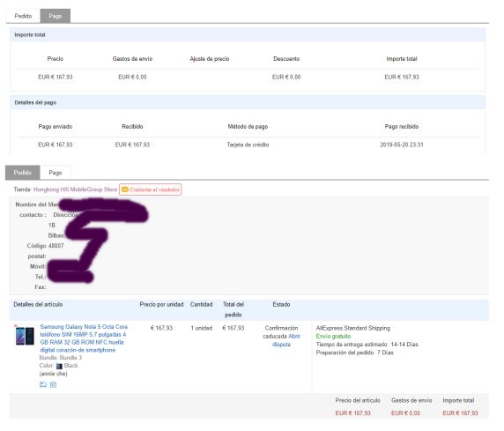Click the Abrir disputa link
This screenshot has height=431, width=504.
coord(286,340)
